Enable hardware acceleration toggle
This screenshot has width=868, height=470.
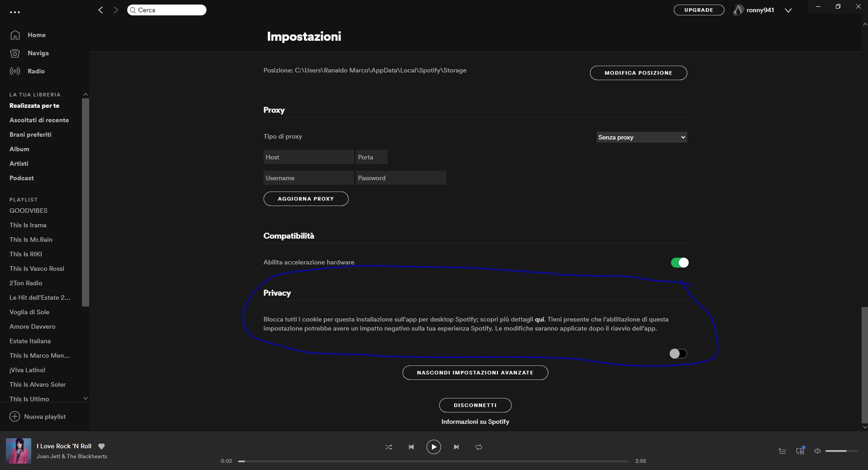pyautogui.click(x=679, y=263)
